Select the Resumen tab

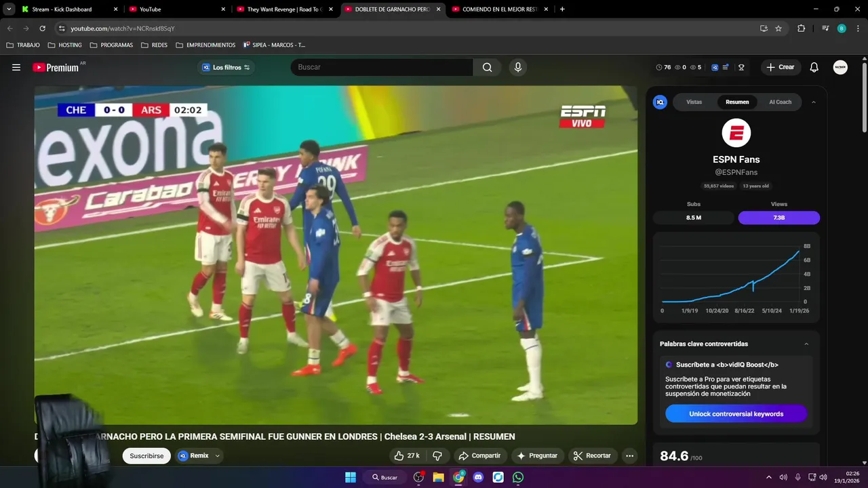click(737, 102)
